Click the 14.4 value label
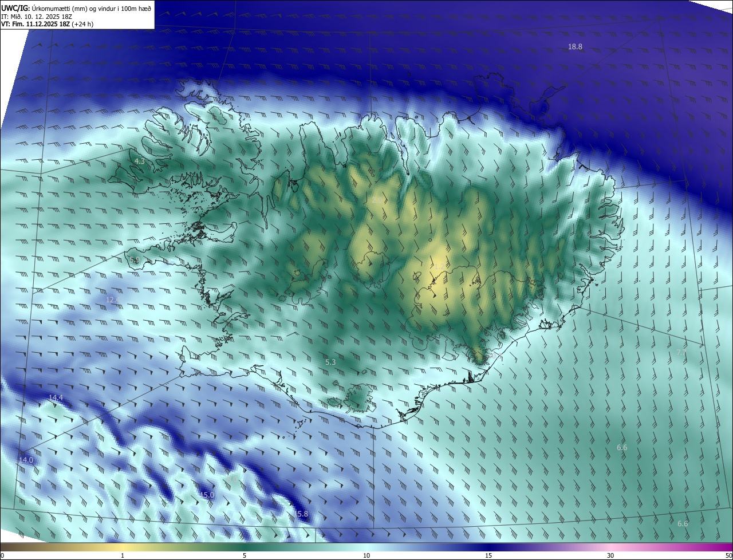 (x=56, y=397)
